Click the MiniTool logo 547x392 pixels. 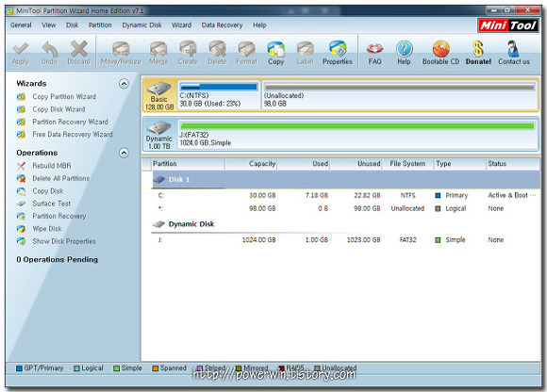[508, 25]
